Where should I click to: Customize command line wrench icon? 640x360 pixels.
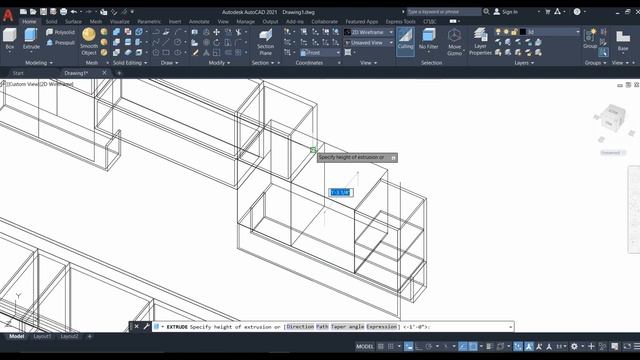[x=146, y=326]
